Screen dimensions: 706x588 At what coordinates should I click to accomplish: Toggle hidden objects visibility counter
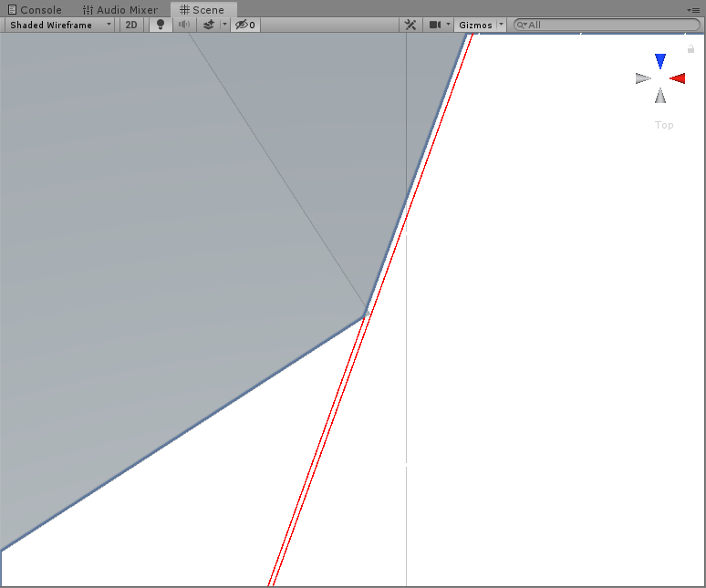245,25
